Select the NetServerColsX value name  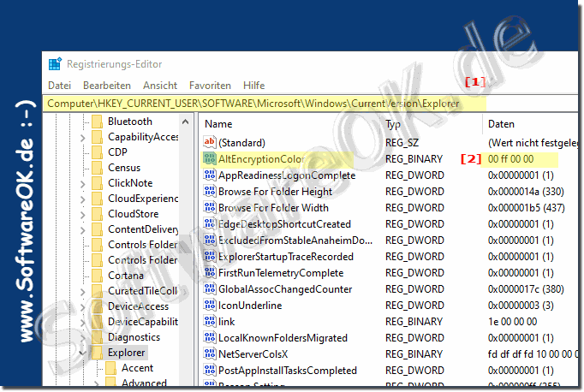pyautogui.click(x=253, y=354)
